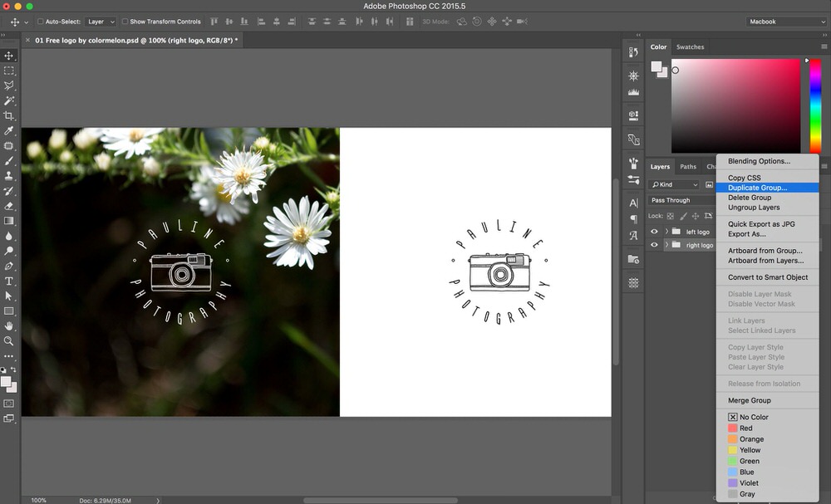Choose Delete Group from context menu
Image resolution: width=831 pixels, height=504 pixels.
click(767, 198)
